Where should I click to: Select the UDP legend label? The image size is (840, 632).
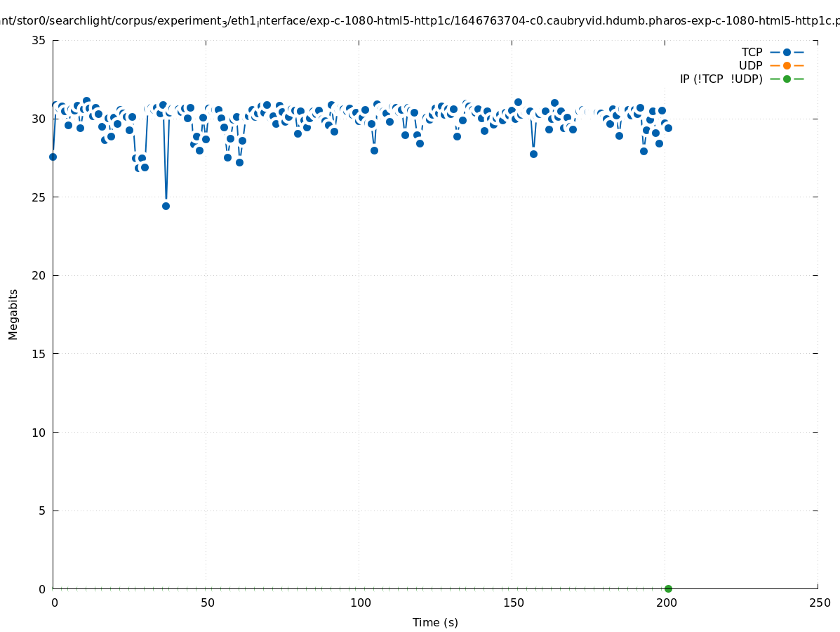750,65
